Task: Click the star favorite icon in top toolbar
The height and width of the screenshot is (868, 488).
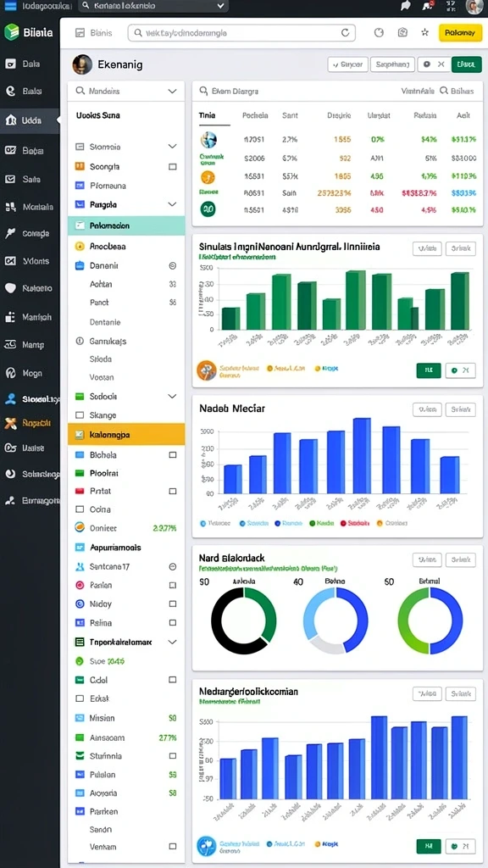Action: pos(425,33)
